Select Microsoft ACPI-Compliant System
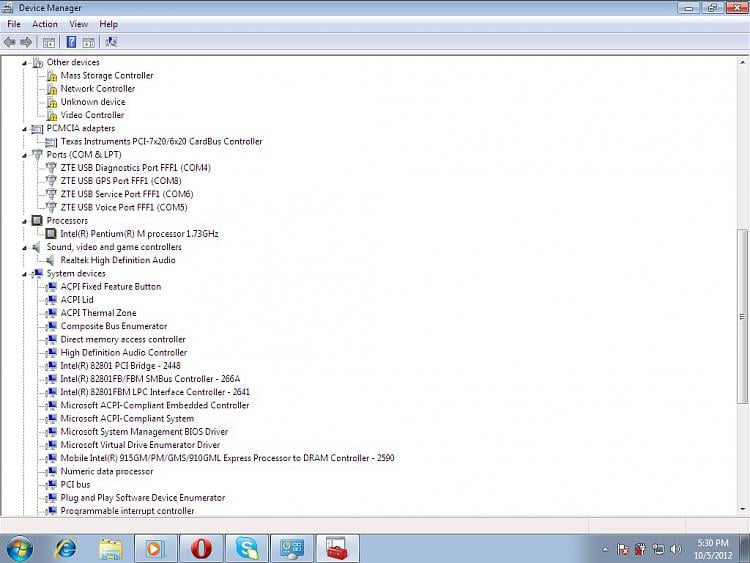This screenshot has width=750, height=563. click(x=127, y=419)
